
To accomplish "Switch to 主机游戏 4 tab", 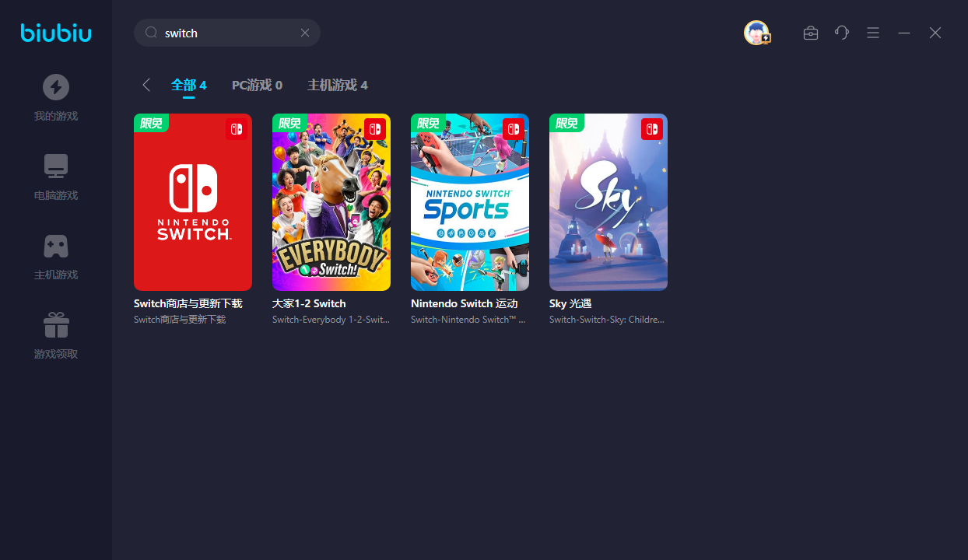I will click(337, 85).
